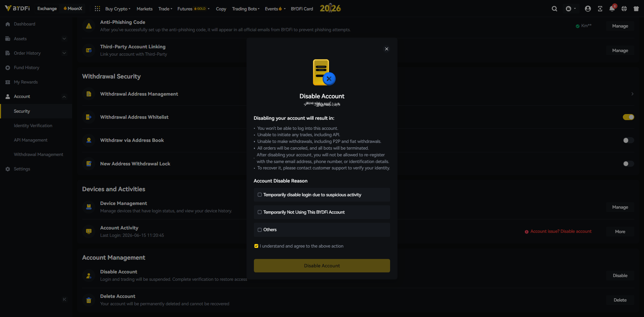
Task: Click the gift icon at the header's right end
Action: [636, 9]
